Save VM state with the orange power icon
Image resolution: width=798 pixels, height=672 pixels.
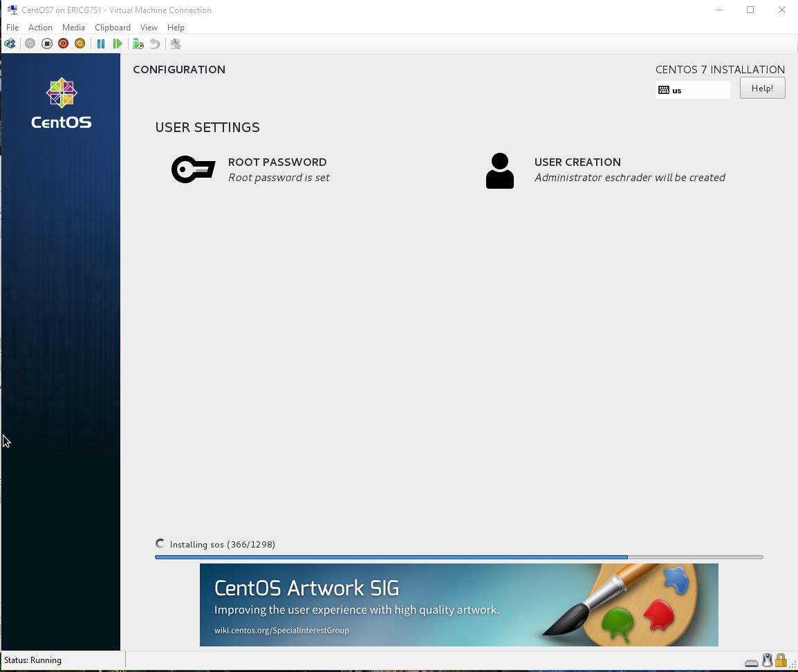pyautogui.click(x=80, y=44)
